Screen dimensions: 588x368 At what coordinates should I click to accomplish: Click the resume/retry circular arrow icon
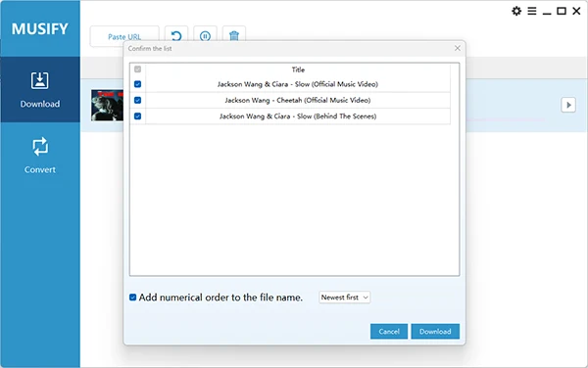pos(176,36)
